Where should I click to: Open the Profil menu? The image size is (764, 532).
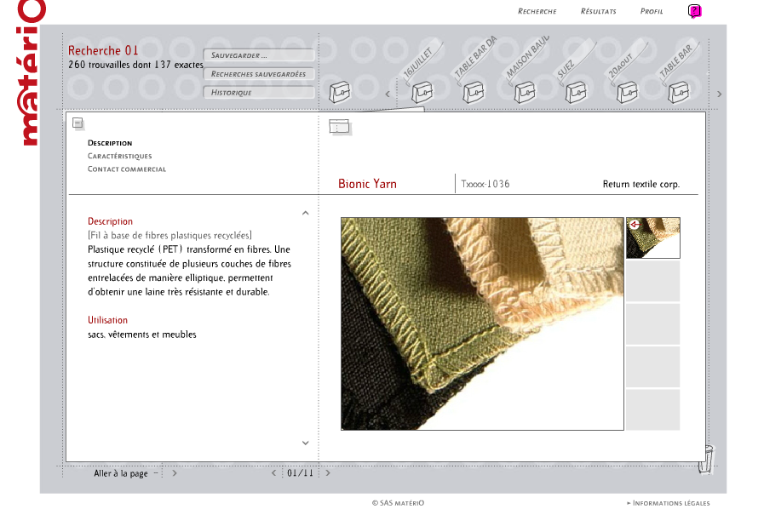tap(652, 11)
